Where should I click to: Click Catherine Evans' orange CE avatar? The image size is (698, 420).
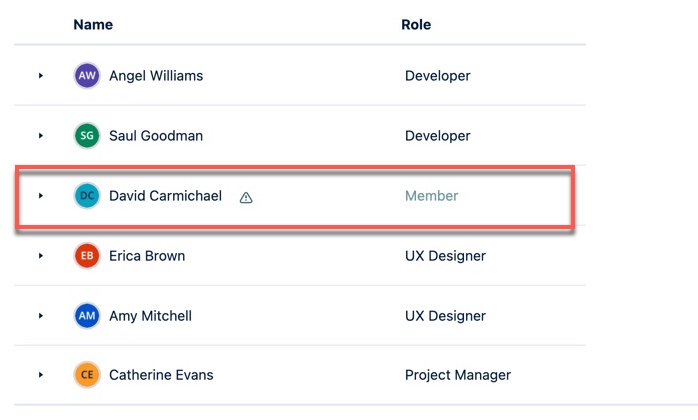click(87, 376)
